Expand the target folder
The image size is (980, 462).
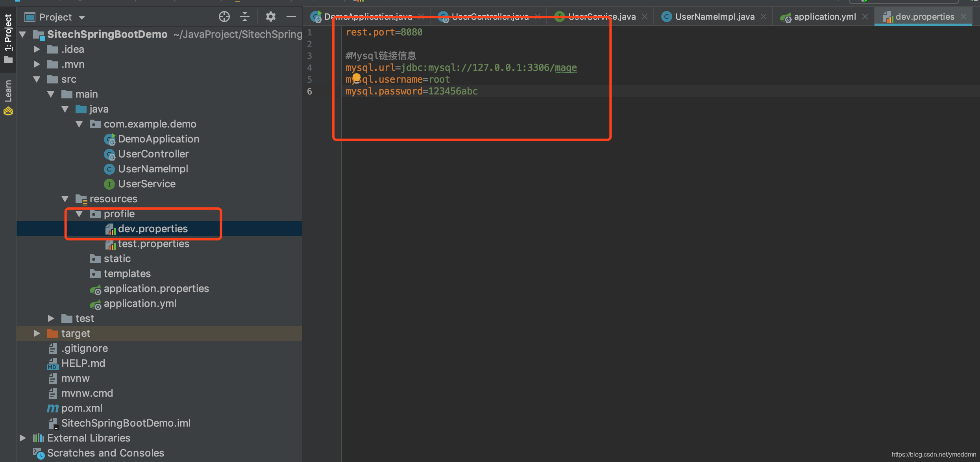[x=37, y=333]
